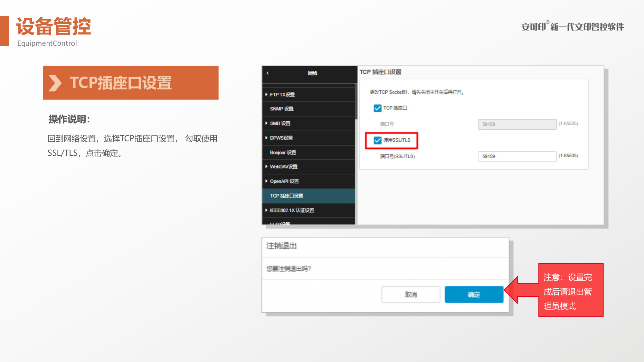Open the SNMP 设置 menu item
The image size is (644, 362).
[x=308, y=109]
